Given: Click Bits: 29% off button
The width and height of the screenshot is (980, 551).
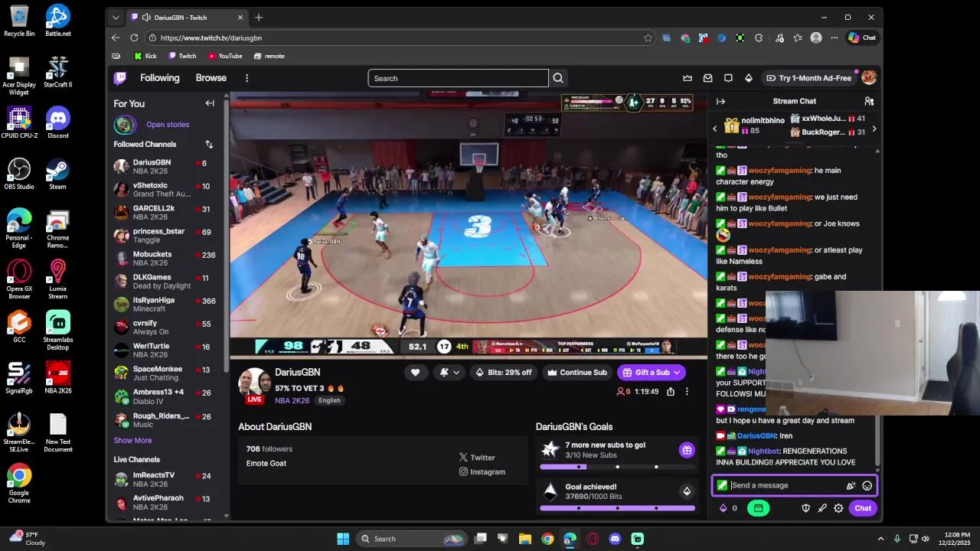Looking at the screenshot, I should pos(503,373).
